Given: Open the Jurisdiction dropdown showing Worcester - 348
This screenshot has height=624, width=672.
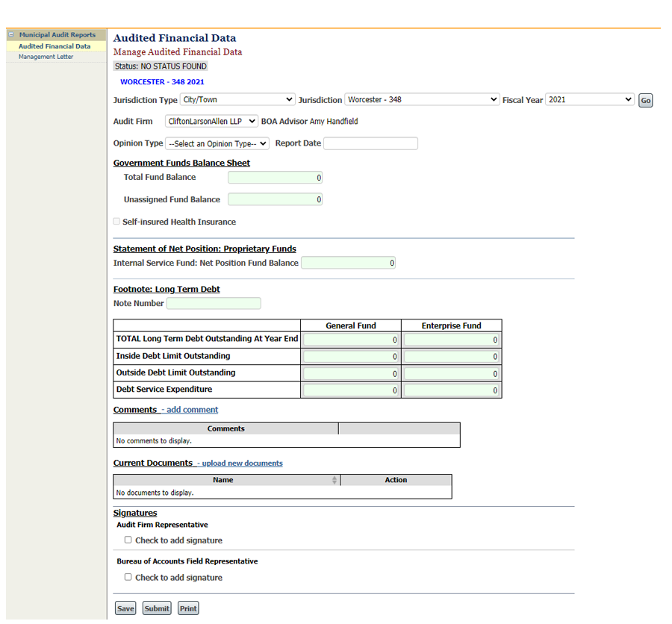Looking at the screenshot, I should (422, 99).
